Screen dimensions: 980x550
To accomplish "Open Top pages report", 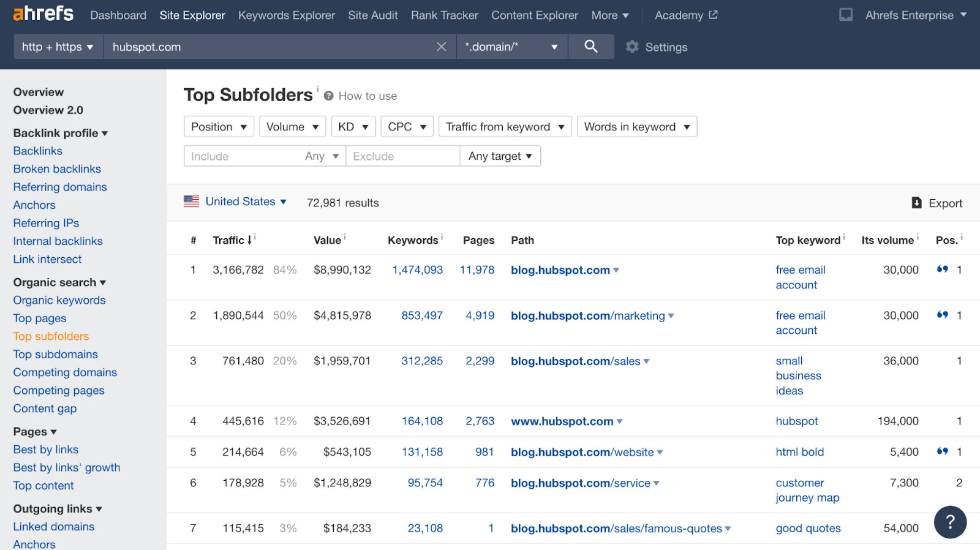I will coord(40,318).
